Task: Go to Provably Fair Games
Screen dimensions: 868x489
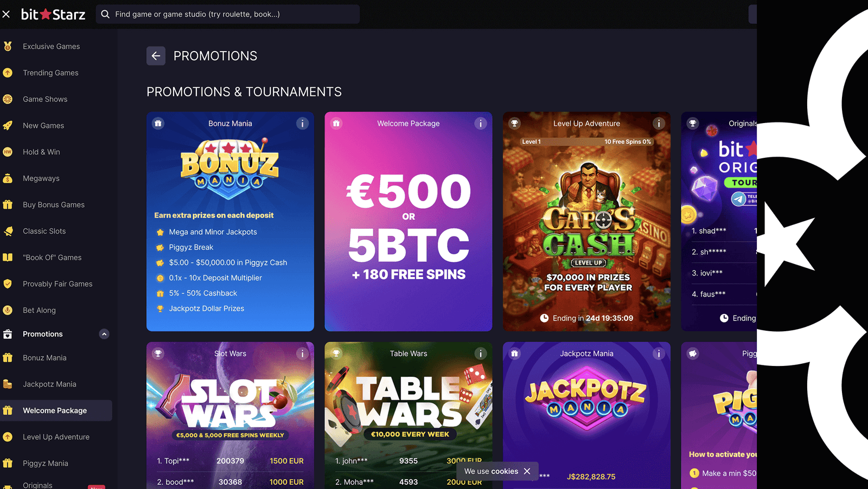Action: coord(58,284)
